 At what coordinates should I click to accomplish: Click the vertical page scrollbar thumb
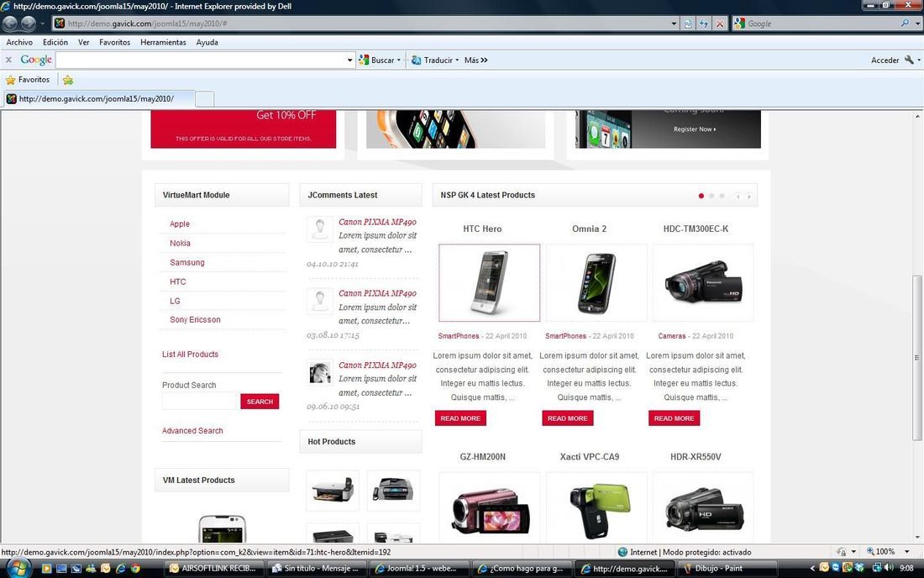click(x=916, y=358)
